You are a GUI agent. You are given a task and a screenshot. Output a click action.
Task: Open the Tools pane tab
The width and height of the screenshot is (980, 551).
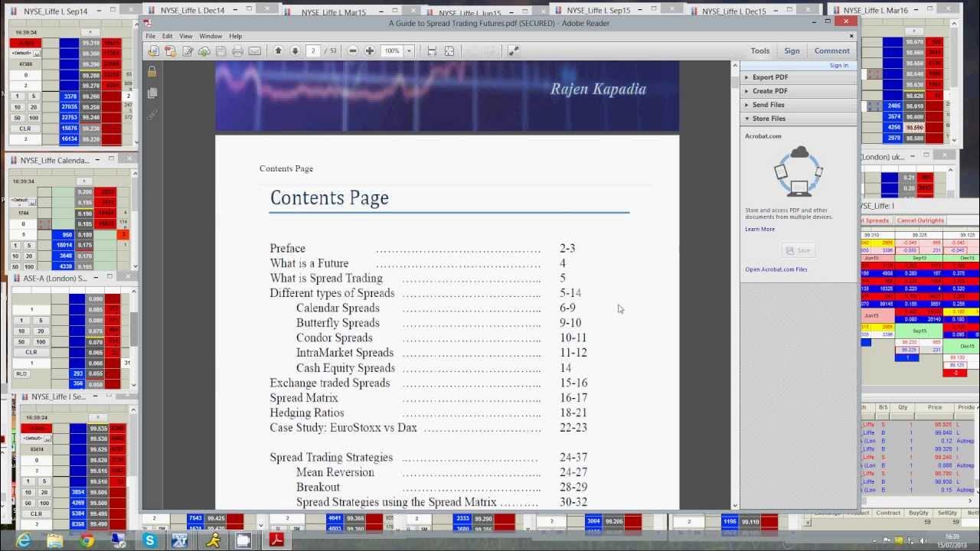pos(760,51)
